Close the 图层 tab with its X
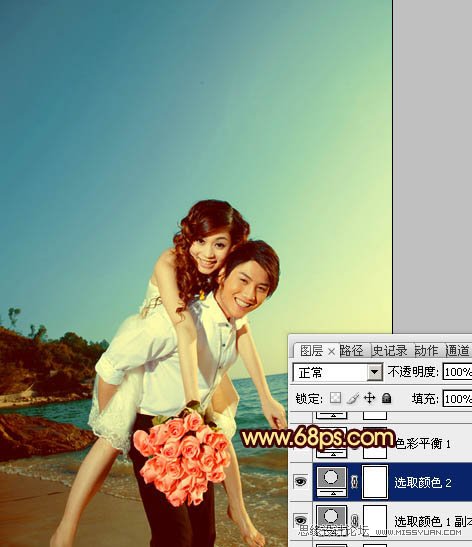The height and width of the screenshot is (547, 472). click(331, 352)
